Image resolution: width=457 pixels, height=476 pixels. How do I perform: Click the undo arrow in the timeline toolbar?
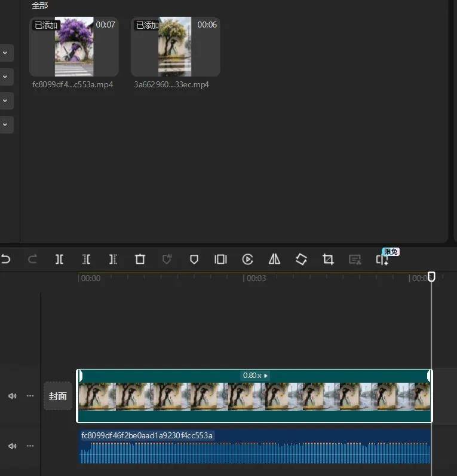[6, 259]
